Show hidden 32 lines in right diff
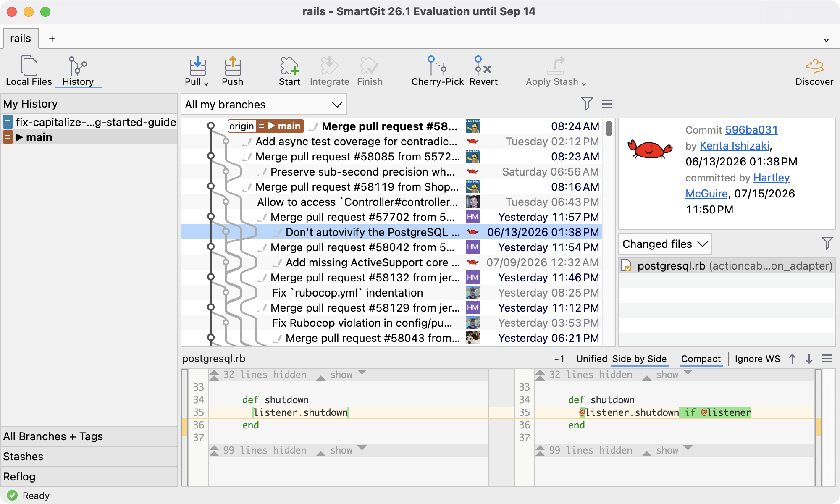This screenshot has height=504, width=840. 667,375
